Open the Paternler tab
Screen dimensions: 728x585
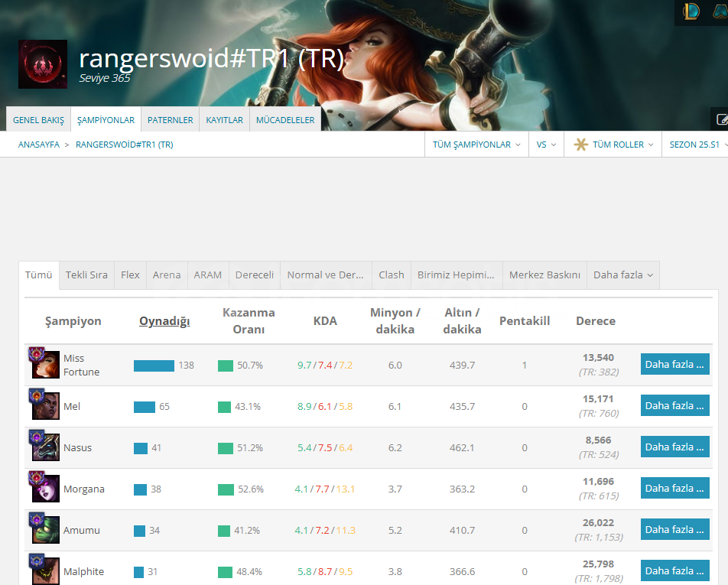point(171,120)
